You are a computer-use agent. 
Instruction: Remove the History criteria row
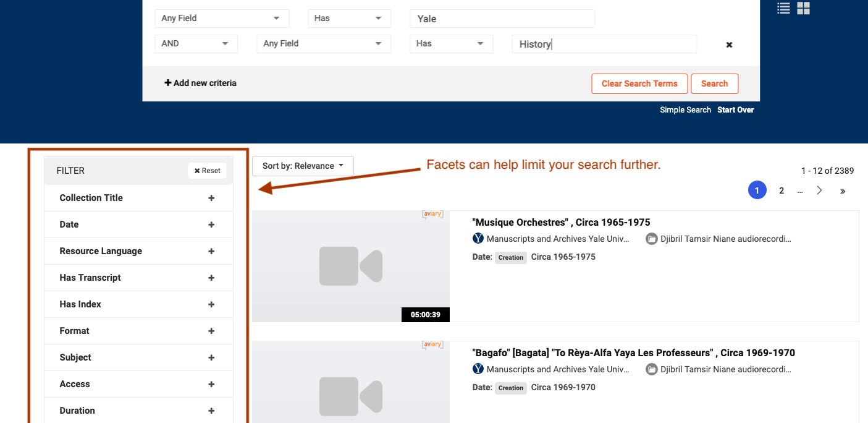tap(729, 45)
